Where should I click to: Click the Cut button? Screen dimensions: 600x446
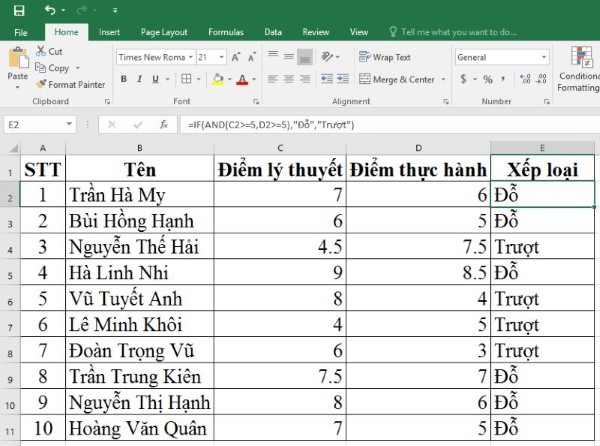pos(49,51)
